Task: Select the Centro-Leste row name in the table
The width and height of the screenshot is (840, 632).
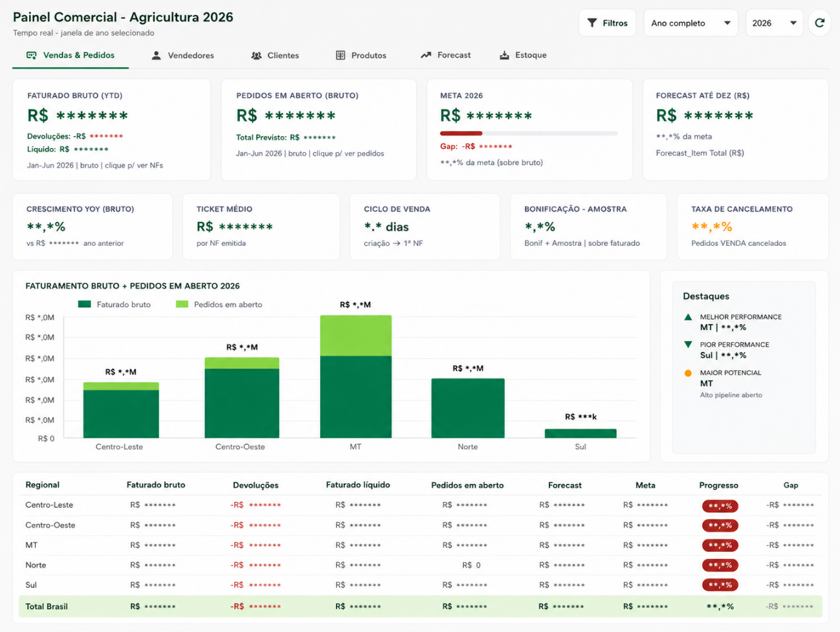Action: tap(49, 505)
